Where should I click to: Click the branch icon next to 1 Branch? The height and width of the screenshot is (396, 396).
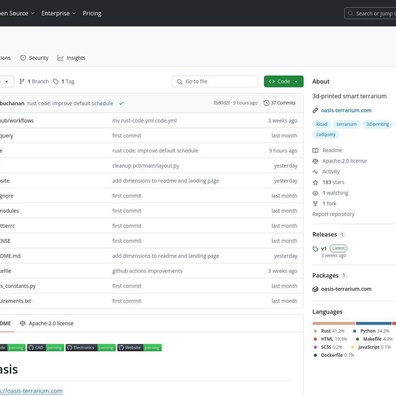(22, 81)
